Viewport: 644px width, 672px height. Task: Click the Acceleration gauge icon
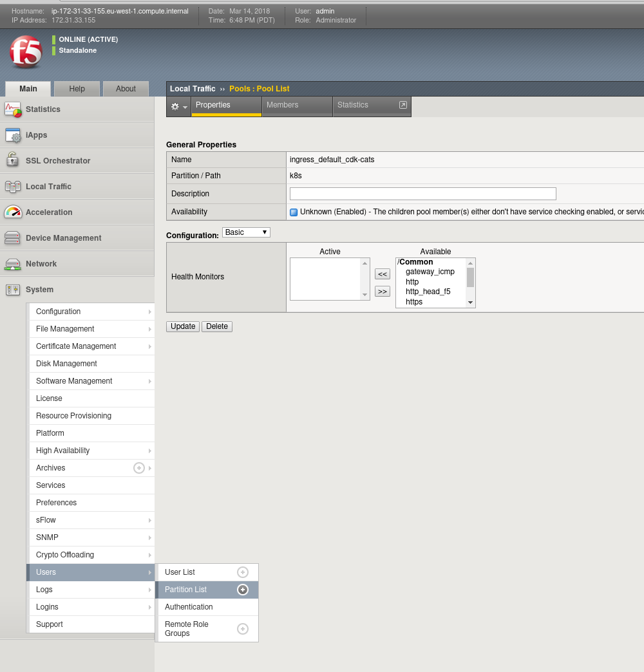[x=13, y=212]
